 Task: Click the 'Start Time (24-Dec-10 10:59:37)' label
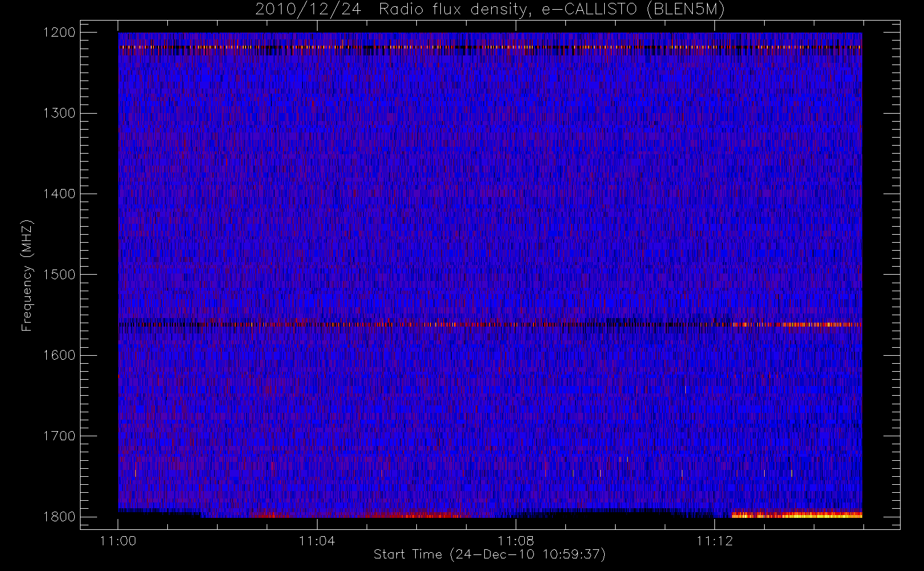pyautogui.click(x=489, y=554)
